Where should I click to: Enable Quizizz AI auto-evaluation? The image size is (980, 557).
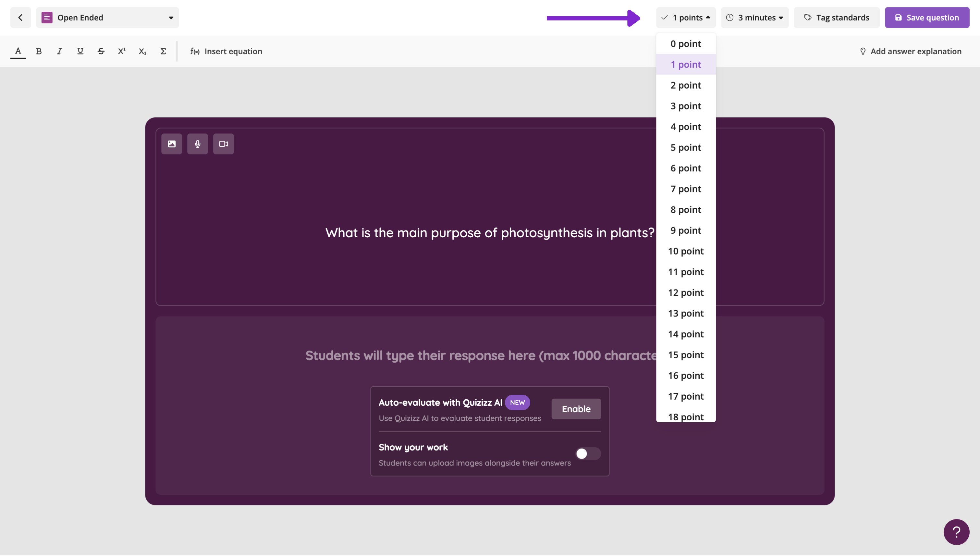point(576,409)
